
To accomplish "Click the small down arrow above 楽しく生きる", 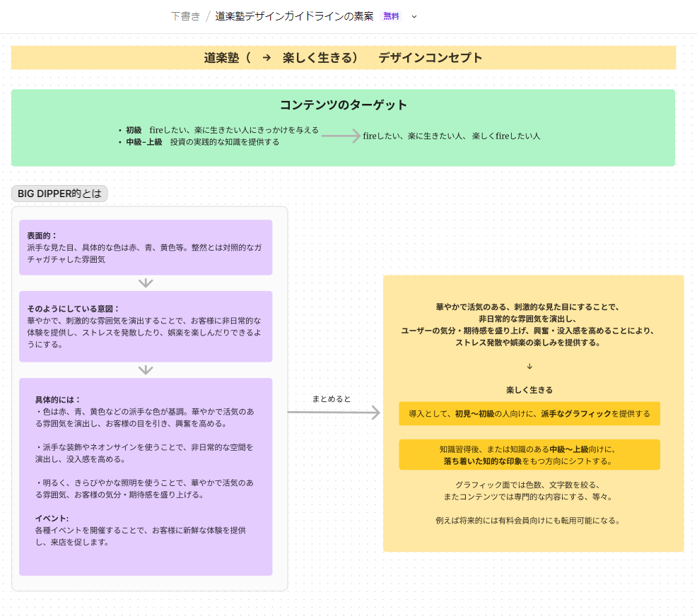I will tap(529, 367).
